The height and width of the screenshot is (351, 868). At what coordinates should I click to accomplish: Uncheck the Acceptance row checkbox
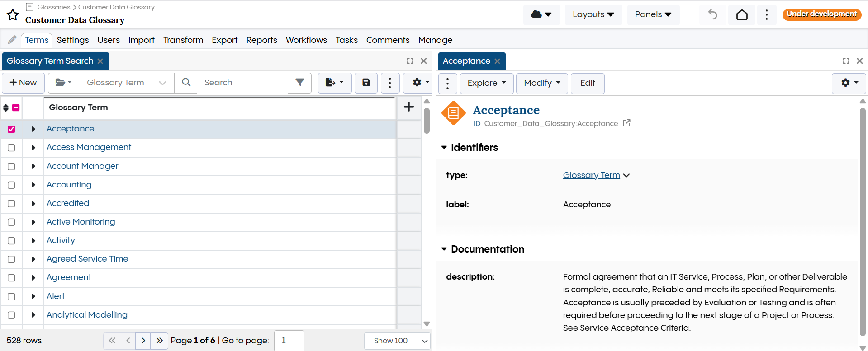(x=12, y=129)
